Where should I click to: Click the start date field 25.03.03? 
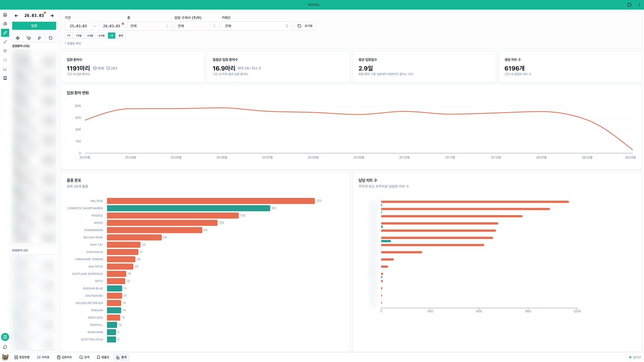click(78, 26)
